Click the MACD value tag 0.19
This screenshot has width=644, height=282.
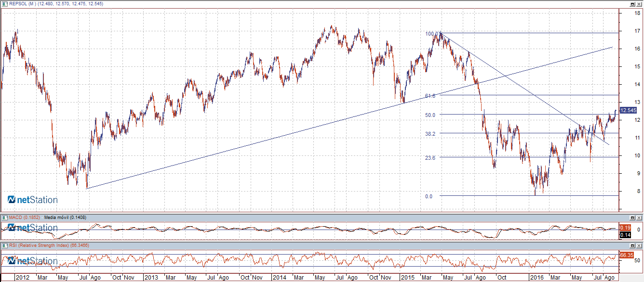coord(626,227)
